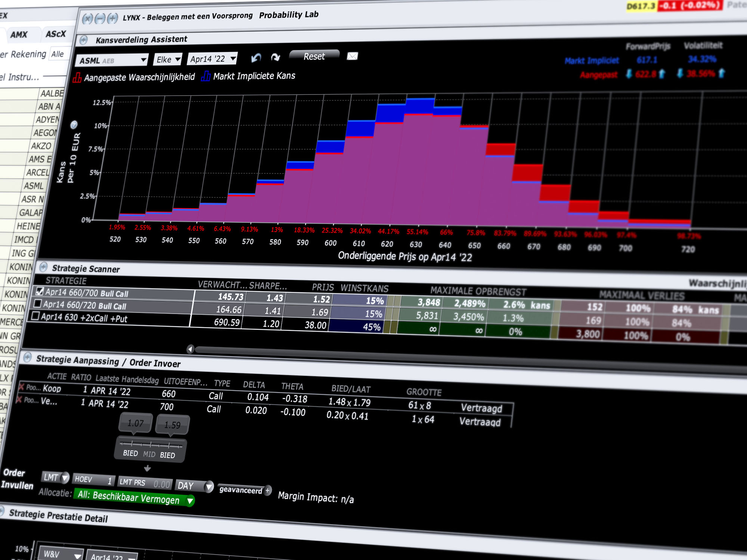
Task: Click the LMT PRS price field
Action: point(145,483)
